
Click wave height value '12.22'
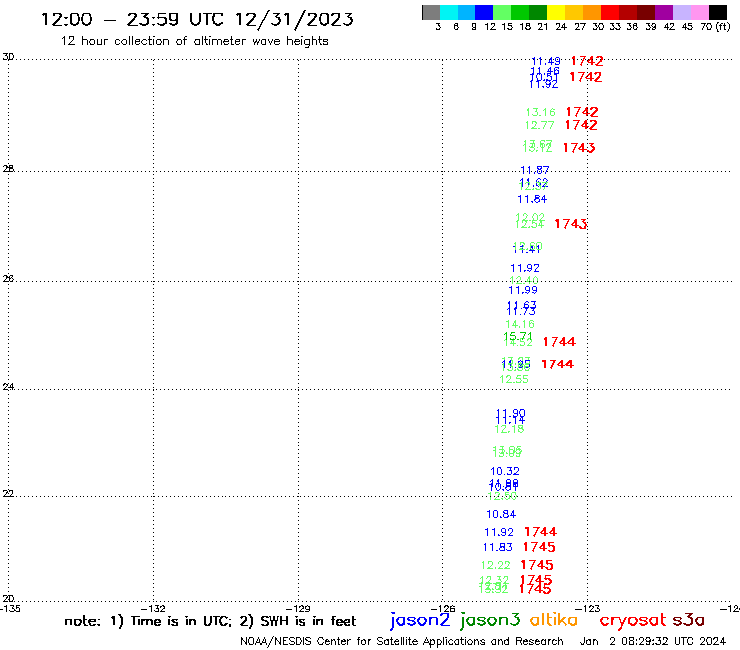point(495,565)
